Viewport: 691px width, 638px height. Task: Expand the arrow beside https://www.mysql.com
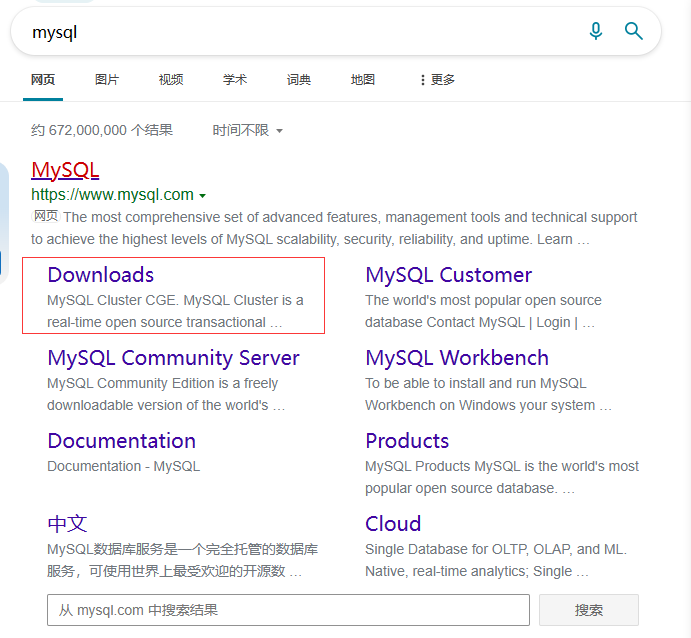[x=202, y=196]
